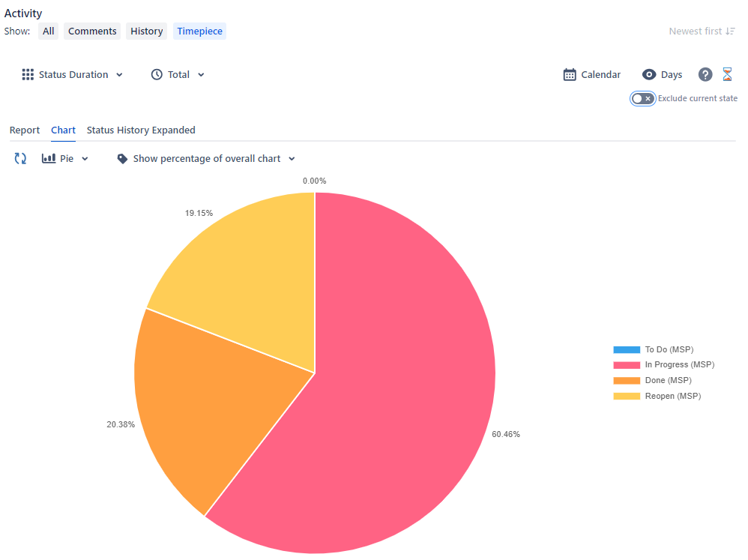Open the Total dropdown

[202, 74]
